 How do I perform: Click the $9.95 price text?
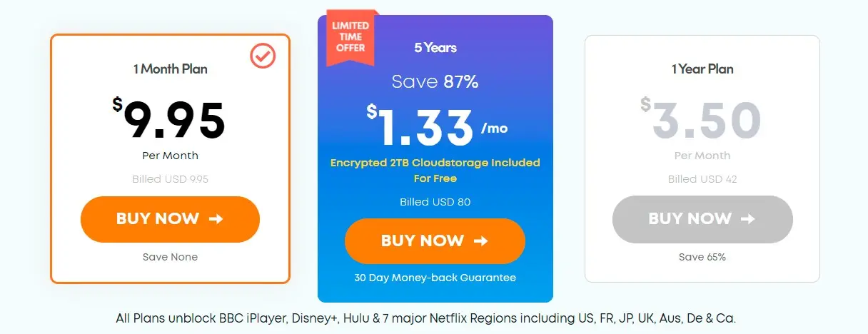[169, 119]
